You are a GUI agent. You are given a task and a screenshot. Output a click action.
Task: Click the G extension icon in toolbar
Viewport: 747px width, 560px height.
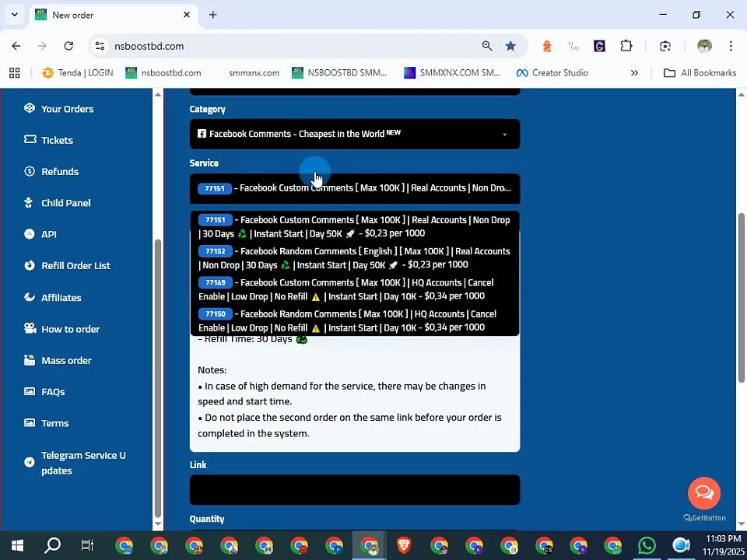point(599,46)
